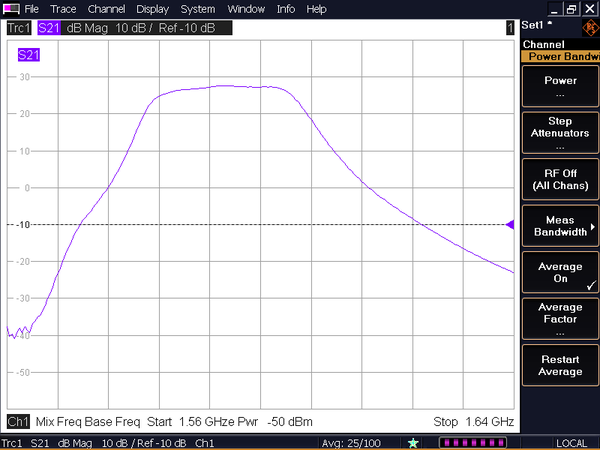
Task: Click the Rohde & Schwarz logo icon
Action: (x=588, y=28)
